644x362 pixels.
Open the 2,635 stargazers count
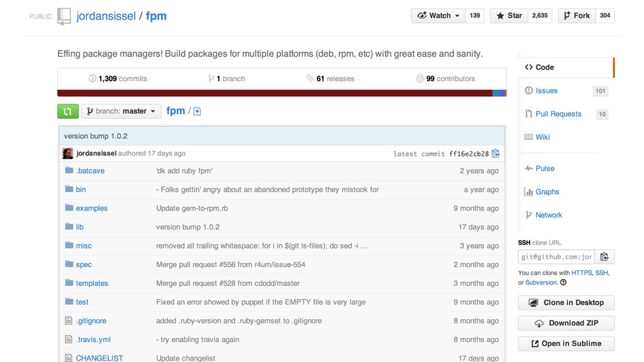pos(540,16)
